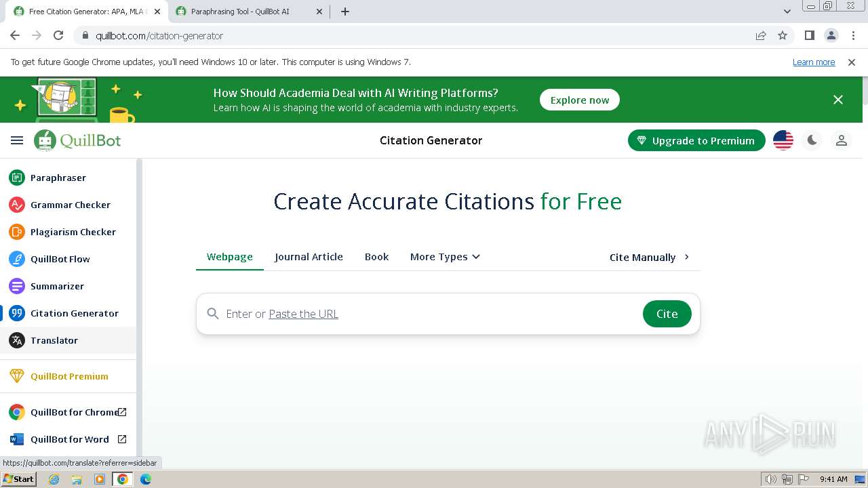
Task: Click the search magnifier in URL box
Action: click(x=213, y=314)
